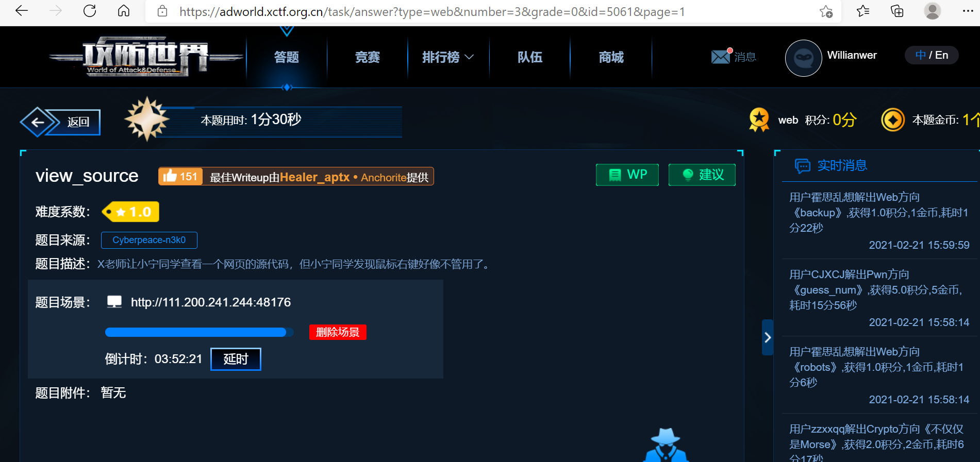
Task: Click the star badge beside 本题用时
Action: click(x=147, y=119)
